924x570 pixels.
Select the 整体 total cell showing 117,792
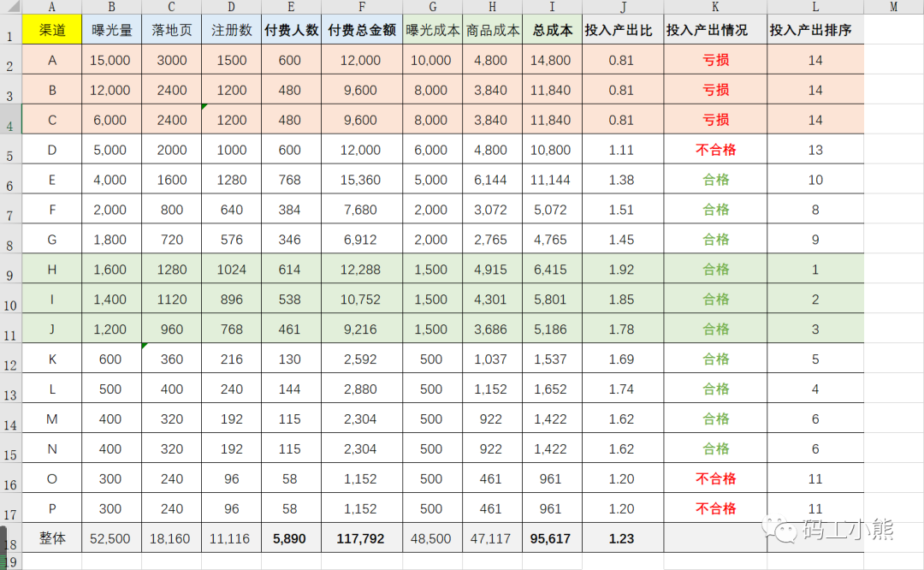click(362, 539)
